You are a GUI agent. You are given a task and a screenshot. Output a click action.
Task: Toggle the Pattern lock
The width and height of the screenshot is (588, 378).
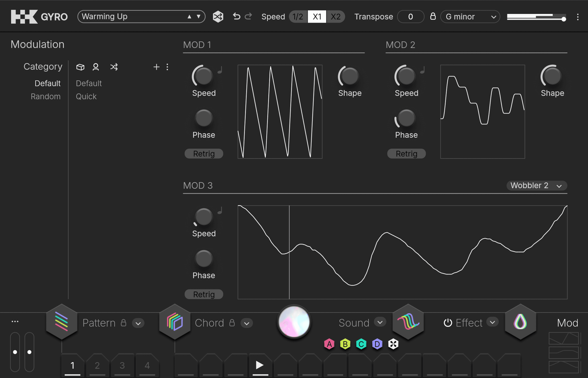(x=123, y=323)
